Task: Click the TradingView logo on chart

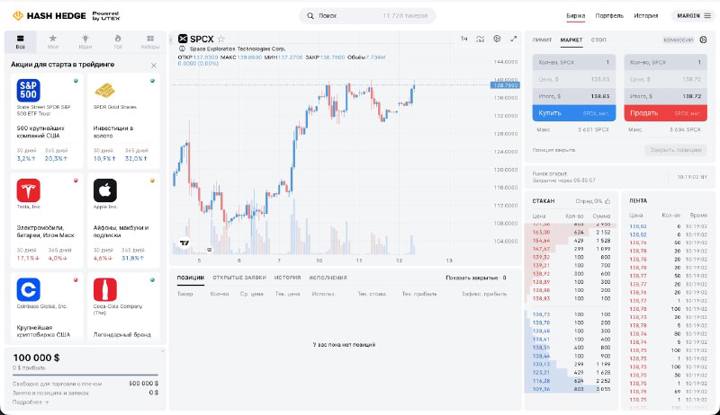Action: click(x=185, y=243)
